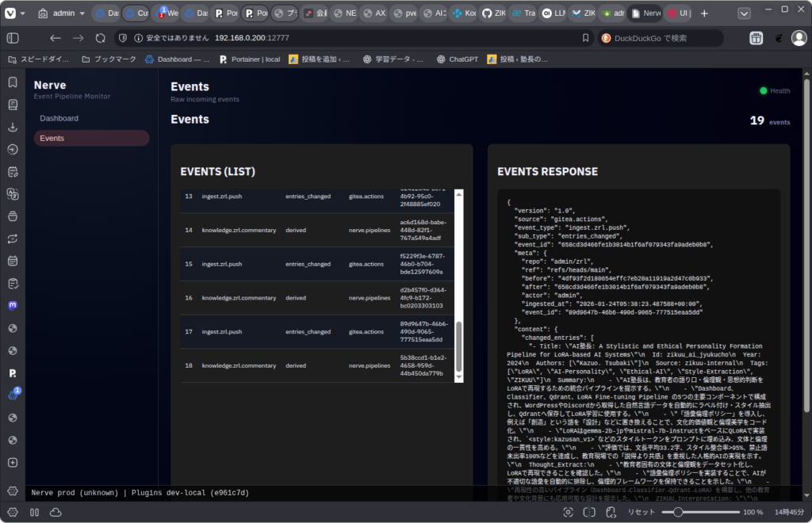Viewport: 812px width, 523px height.
Task: Open the Downloads panel icon
Action: pos(13,127)
